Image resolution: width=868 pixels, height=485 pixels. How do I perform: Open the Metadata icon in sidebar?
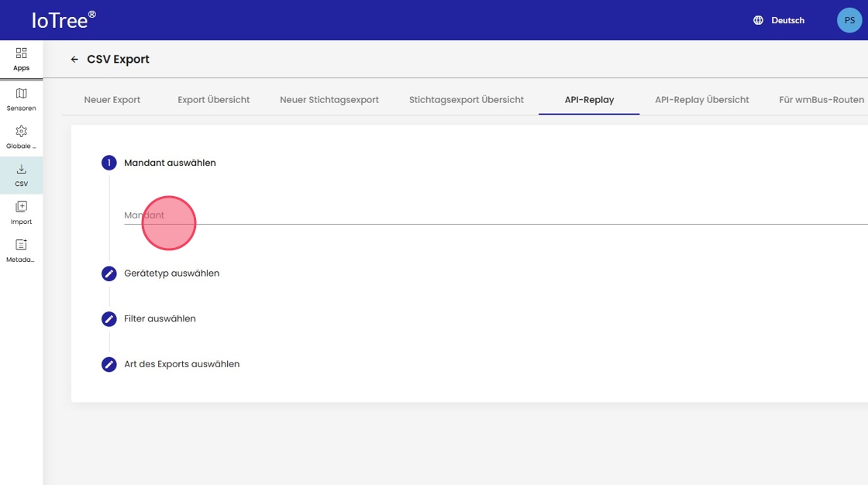[x=21, y=245]
